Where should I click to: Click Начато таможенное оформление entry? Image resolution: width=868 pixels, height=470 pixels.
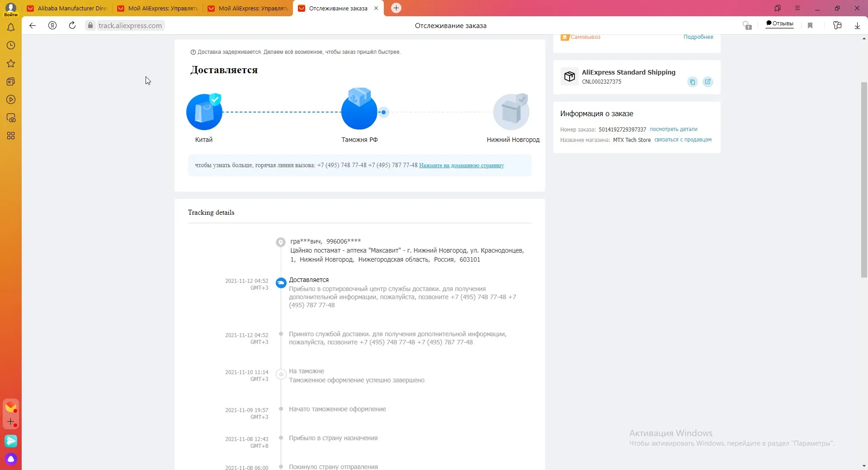pyautogui.click(x=337, y=409)
